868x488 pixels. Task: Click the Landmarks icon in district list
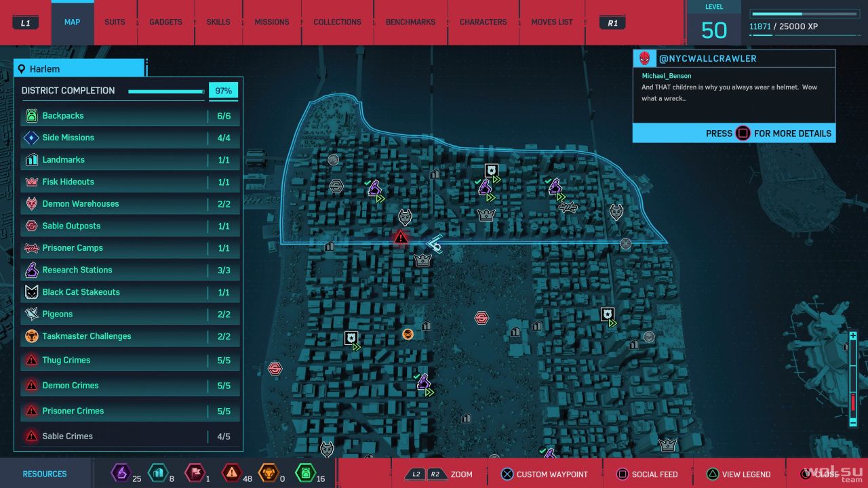tap(31, 160)
